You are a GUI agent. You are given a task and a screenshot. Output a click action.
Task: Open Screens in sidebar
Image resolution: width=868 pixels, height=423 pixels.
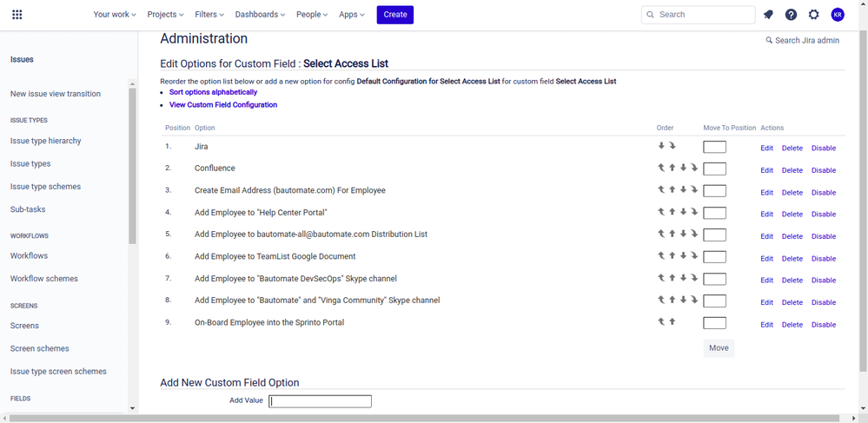[25, 326]
